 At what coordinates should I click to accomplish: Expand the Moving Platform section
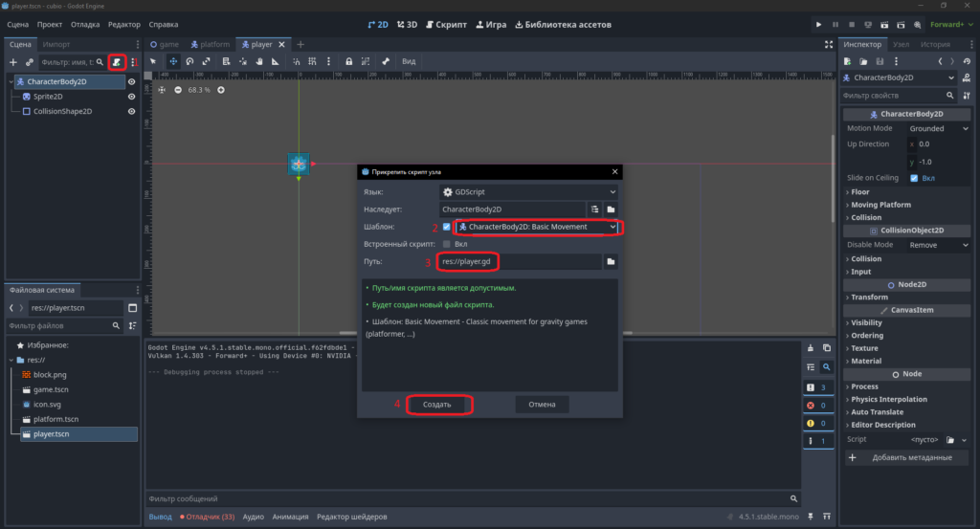coord(880,205)
